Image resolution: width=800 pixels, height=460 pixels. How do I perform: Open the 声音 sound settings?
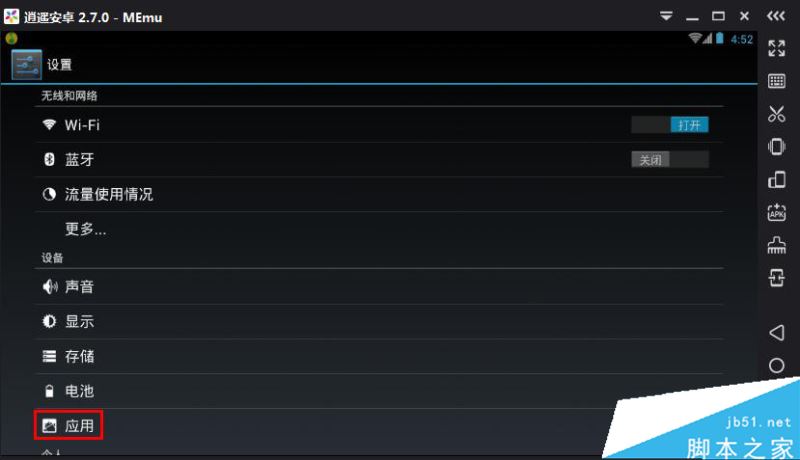[x=379, y=287]
